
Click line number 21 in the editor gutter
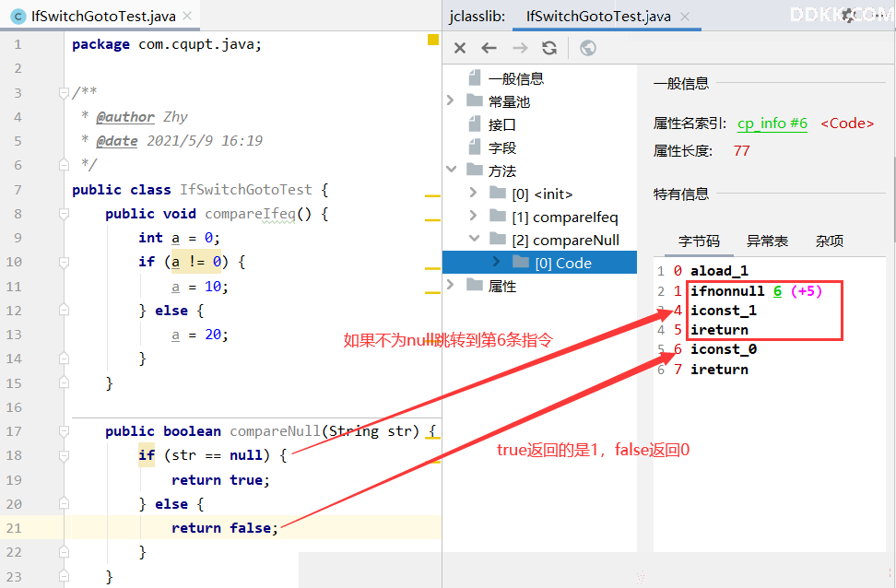pos(14,528)
